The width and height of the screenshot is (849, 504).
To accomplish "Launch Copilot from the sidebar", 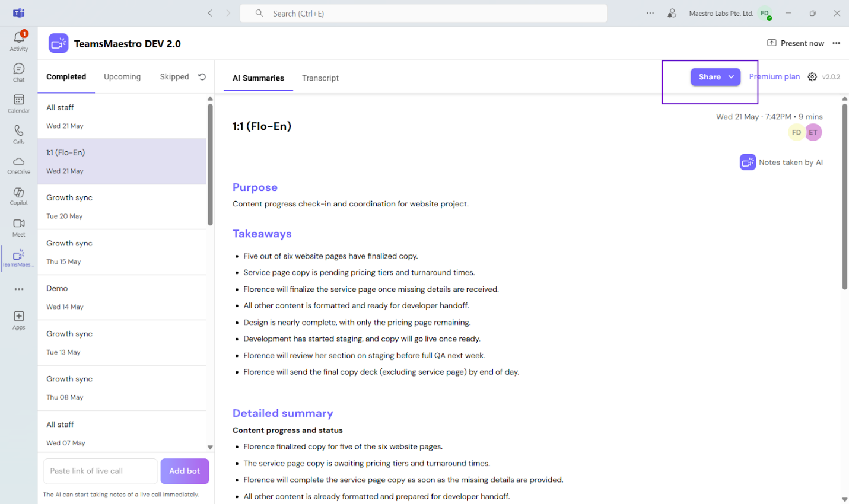I will [19, 196].
